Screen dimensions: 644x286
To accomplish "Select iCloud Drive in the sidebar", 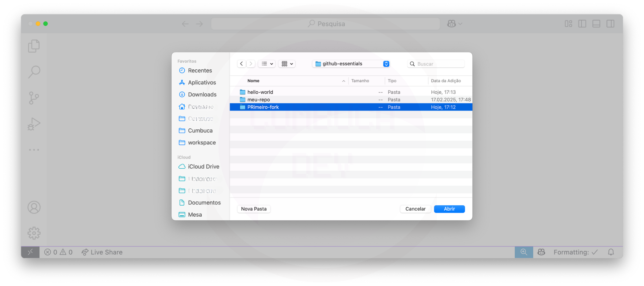I will coord(203,167).
